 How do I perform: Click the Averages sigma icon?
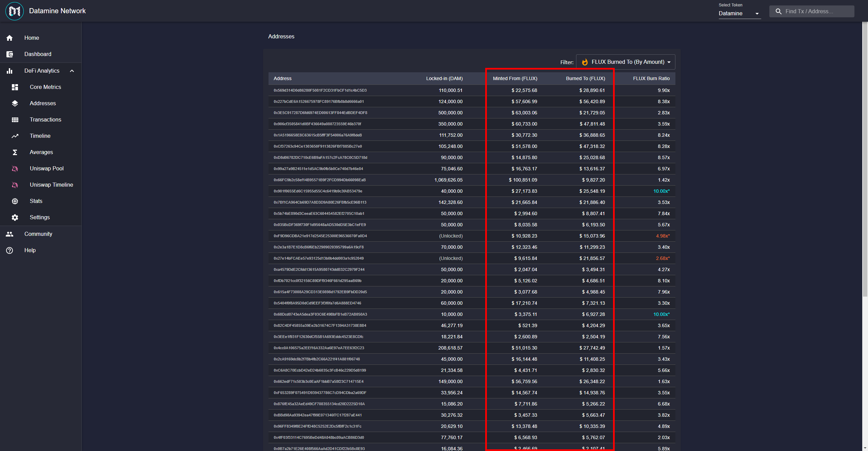tap(15, 152)
